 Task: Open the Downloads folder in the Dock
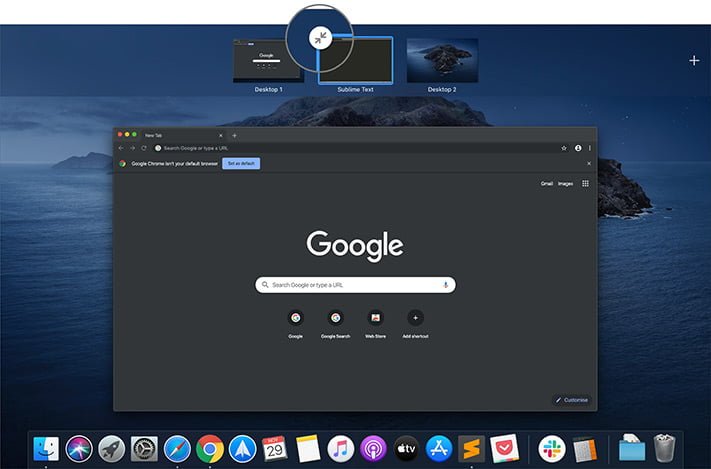point(632,448)
